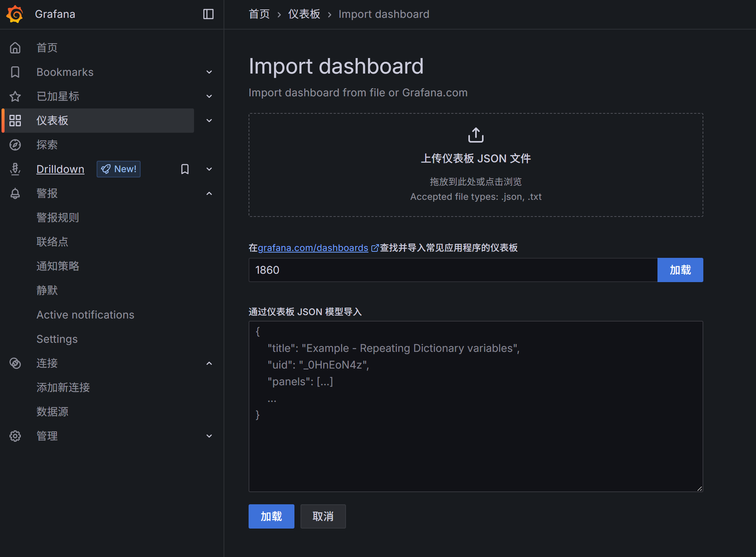The height and width of the screenshot is (557, 756).
Task: Collapse the 警报 section chevron
Action: coord(209,193)
